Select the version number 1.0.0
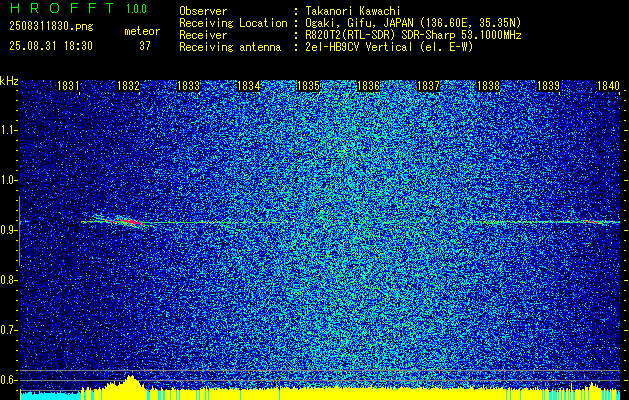The height and width of the screenshot is (400, 629). [x=136, y=9]
